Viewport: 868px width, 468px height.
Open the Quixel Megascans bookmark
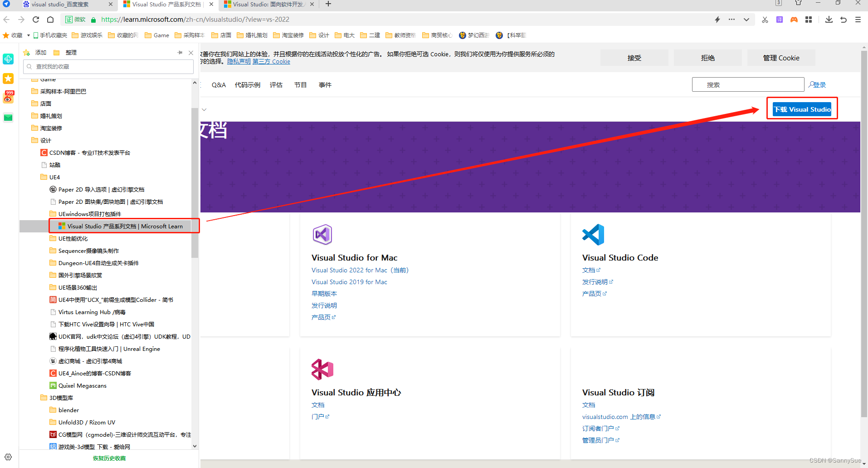point(78,385)
